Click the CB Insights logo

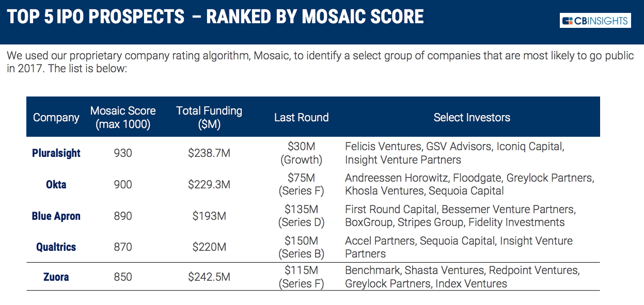tap(595, 21)
